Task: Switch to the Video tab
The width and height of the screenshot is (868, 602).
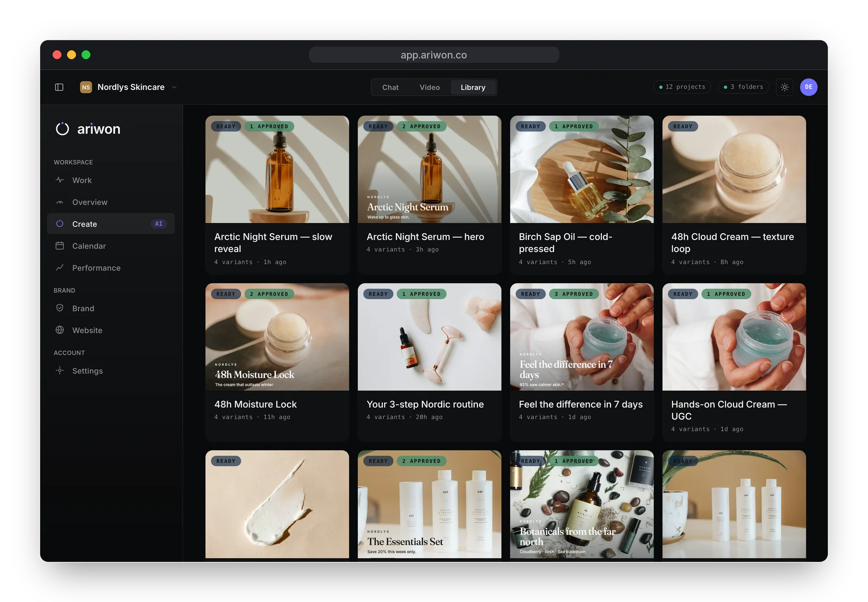Action: click(430, 87)
